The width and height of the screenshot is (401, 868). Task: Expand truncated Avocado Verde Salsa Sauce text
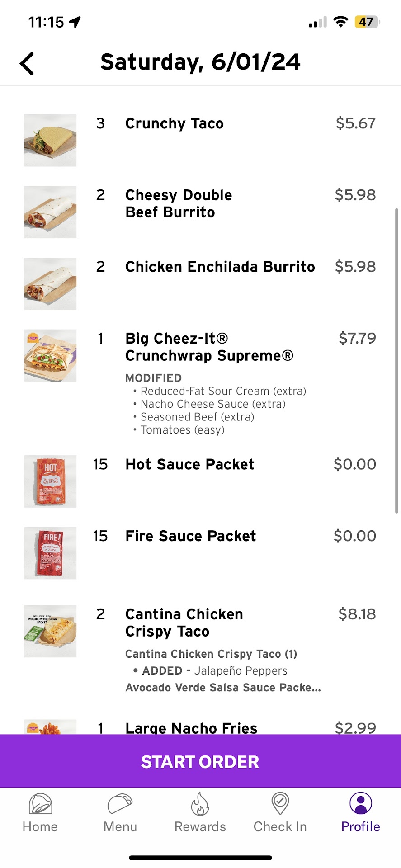[223, 688]
